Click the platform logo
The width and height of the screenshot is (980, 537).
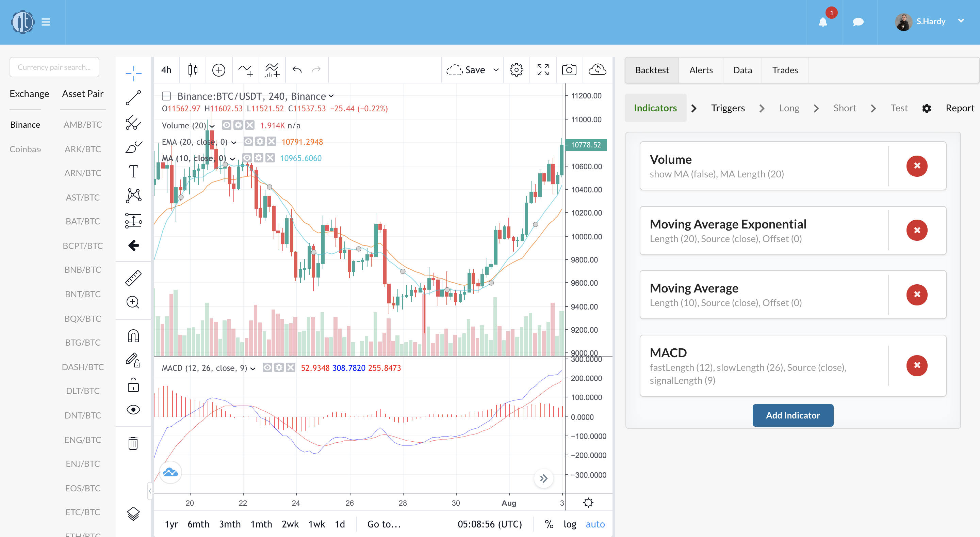tap(22, 22)
